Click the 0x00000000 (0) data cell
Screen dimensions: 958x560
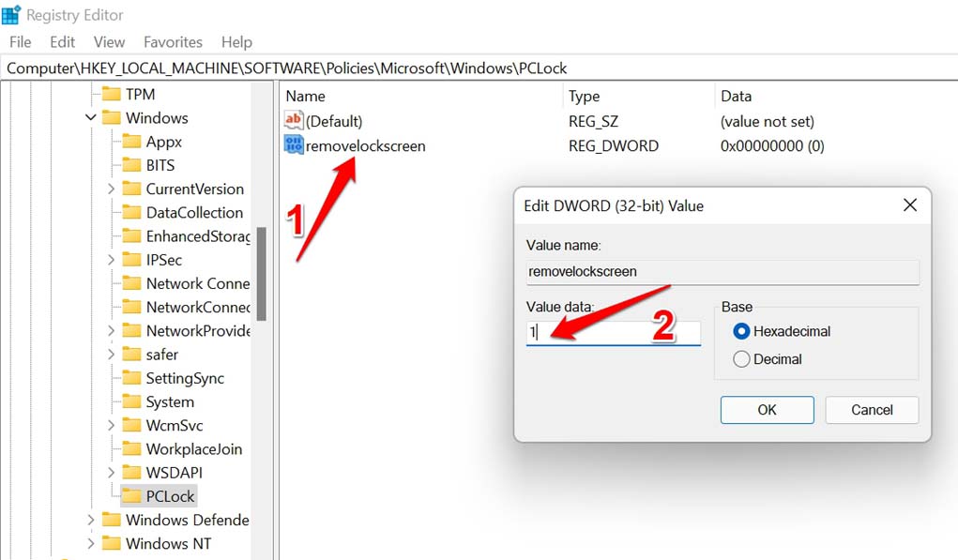pos(772,146)
